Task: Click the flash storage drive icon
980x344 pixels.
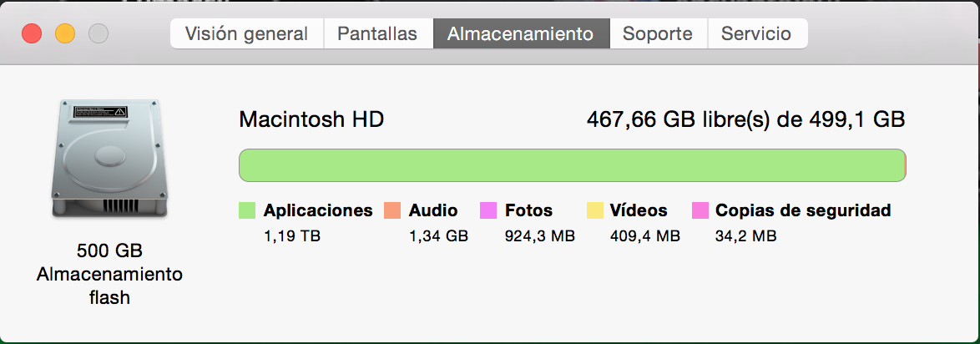Action: click(110, 159)
